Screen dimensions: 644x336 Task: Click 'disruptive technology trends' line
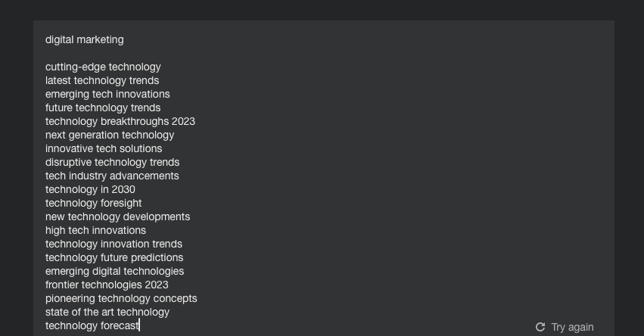point(112,162)
